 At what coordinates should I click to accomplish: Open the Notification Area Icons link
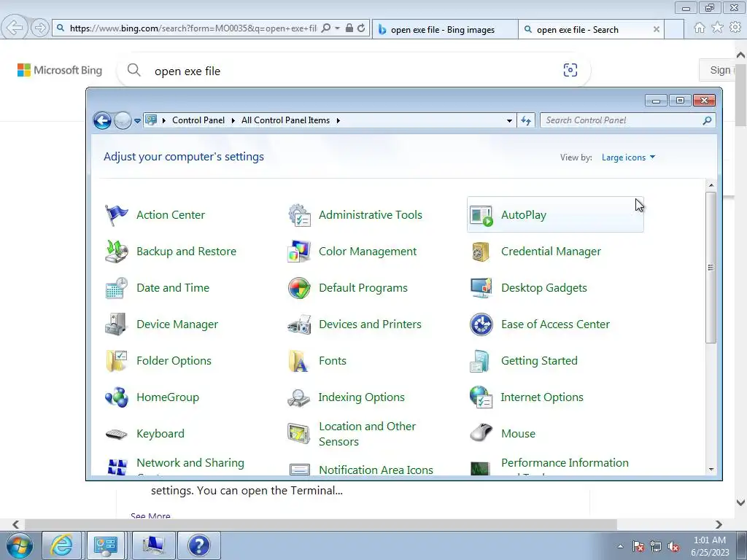point(376,470)
